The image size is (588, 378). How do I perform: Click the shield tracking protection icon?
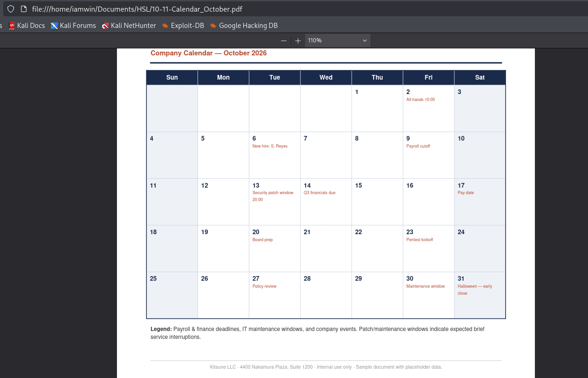click(x=11, y=9)
